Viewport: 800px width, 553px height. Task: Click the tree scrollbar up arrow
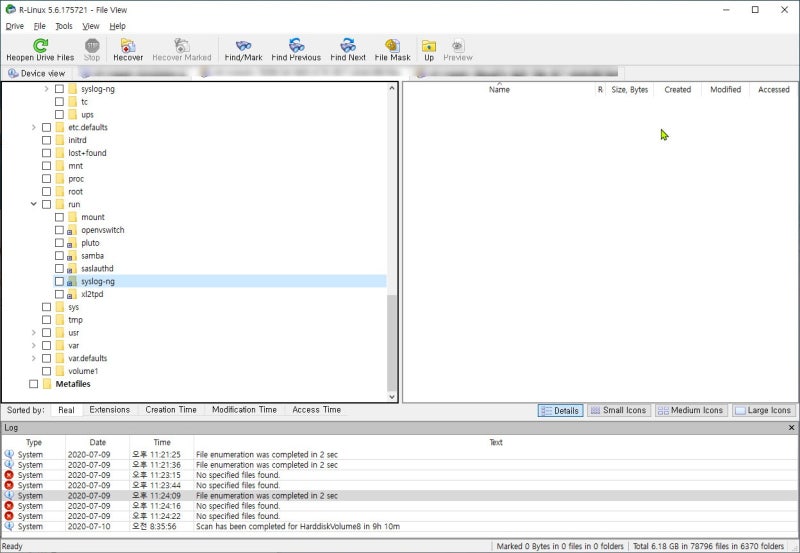(x=392, y=88)
